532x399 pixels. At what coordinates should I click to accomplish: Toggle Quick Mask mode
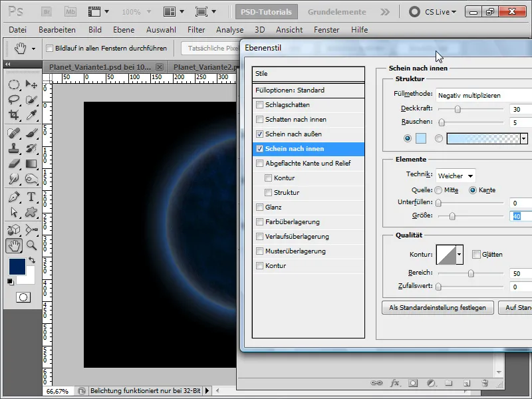tap(23, 297)
